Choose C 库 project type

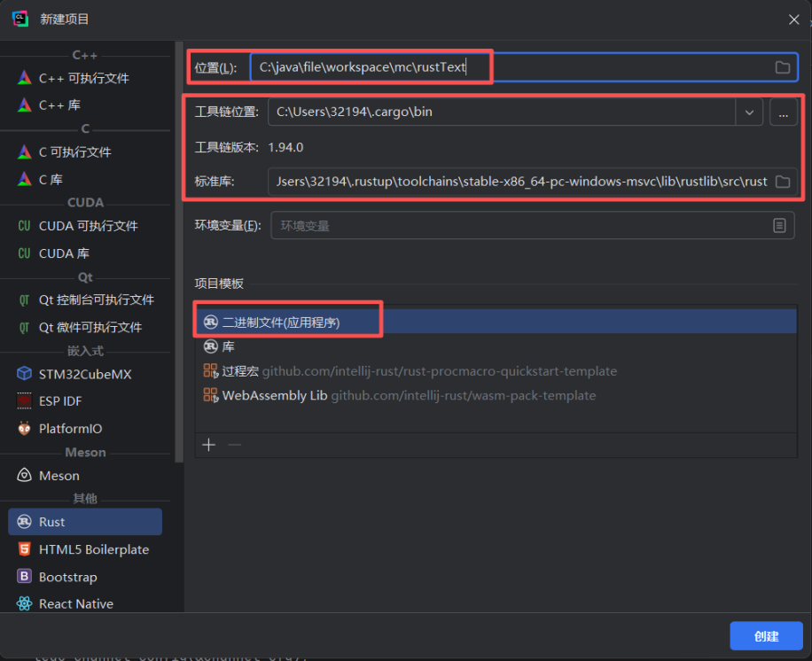[x=85, y=180]
